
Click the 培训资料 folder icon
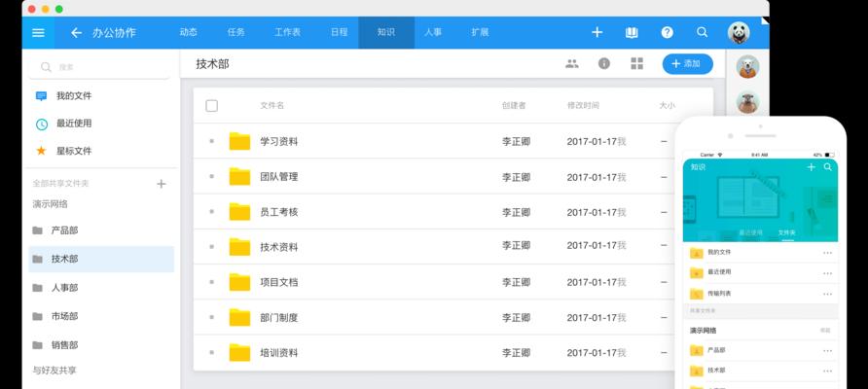[x=239, y=352]
